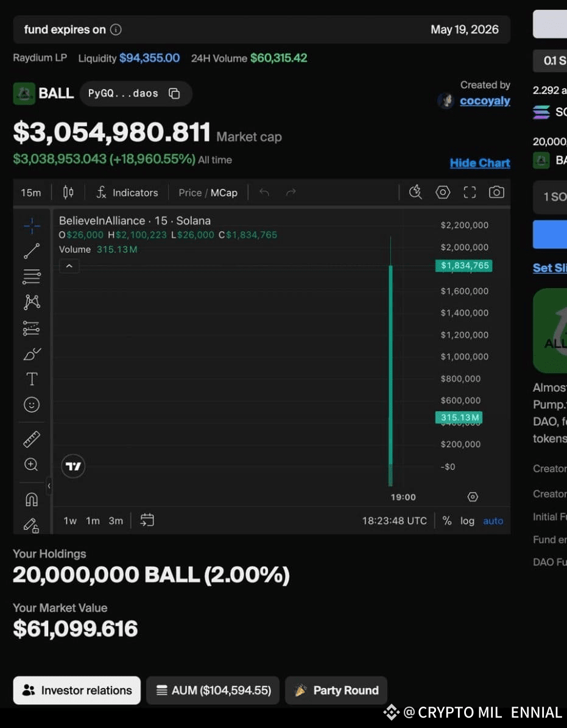Viewport: 567px width, 728px height.
Task: Open the AUM ($104,594.55) button
Action: click(213, 690)
